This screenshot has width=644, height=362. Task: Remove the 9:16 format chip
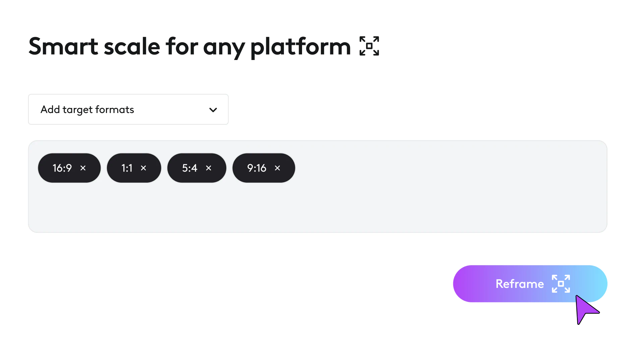[277, 168]
